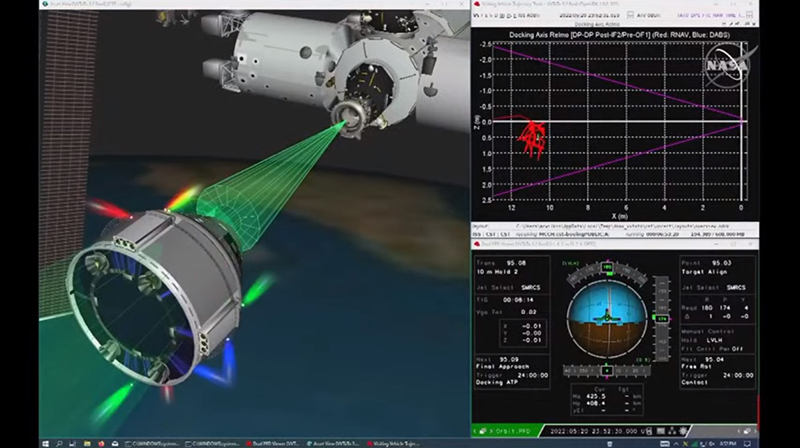Click 'Target Align' point mode
This screenshot has width=800, height=448.
click(x=704, y=272)
